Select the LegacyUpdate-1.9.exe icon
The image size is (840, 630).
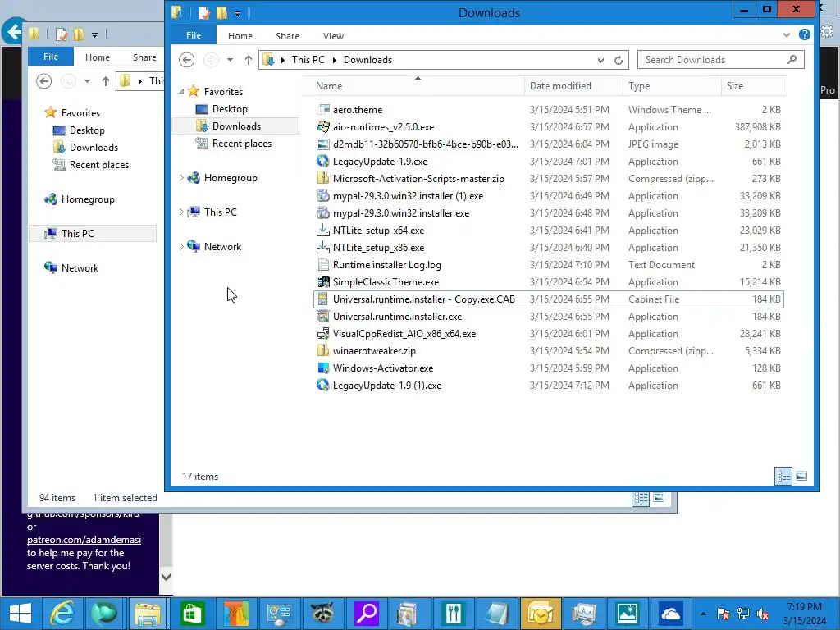[x=322, y=162]
